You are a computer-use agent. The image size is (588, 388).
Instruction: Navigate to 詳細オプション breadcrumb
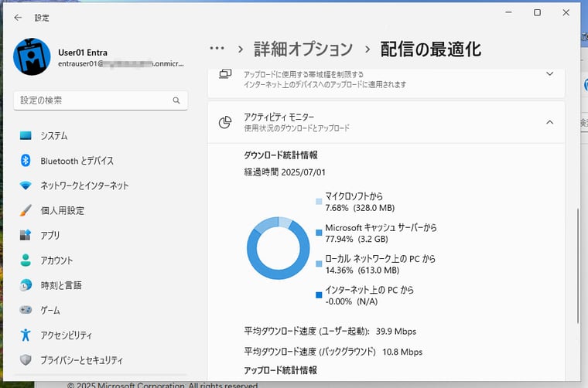[x=303, y=49]
